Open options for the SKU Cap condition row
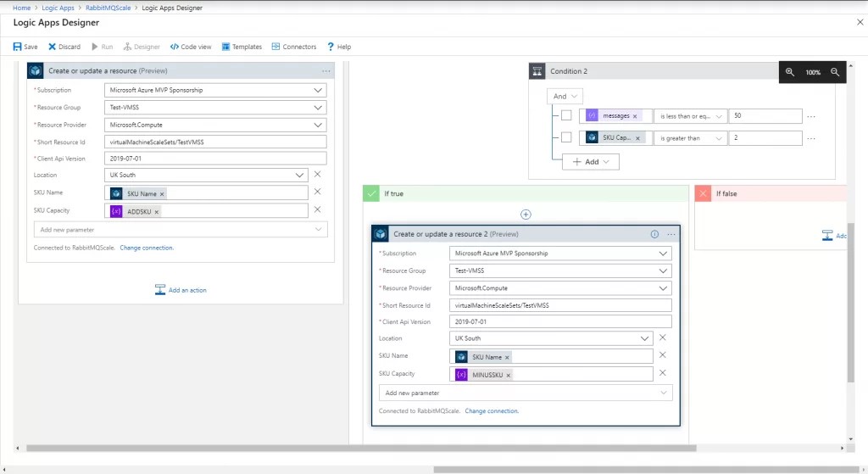The width and height of the screenshot is (868, 474). [811, 138]
